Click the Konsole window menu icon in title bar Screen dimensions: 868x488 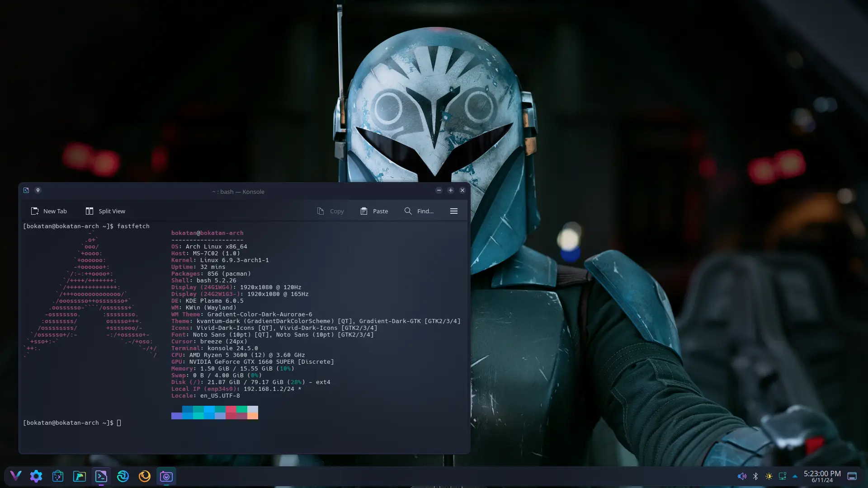(26, 190)
